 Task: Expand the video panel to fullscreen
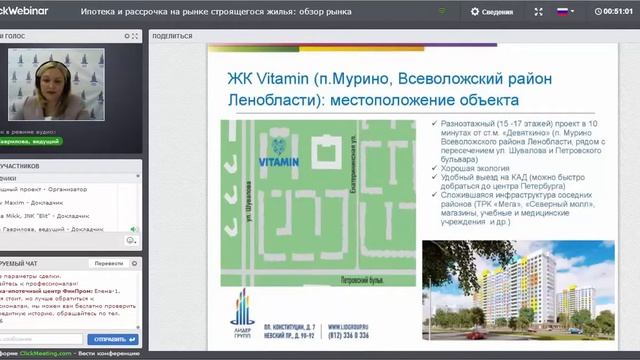[x=135, y=36]
